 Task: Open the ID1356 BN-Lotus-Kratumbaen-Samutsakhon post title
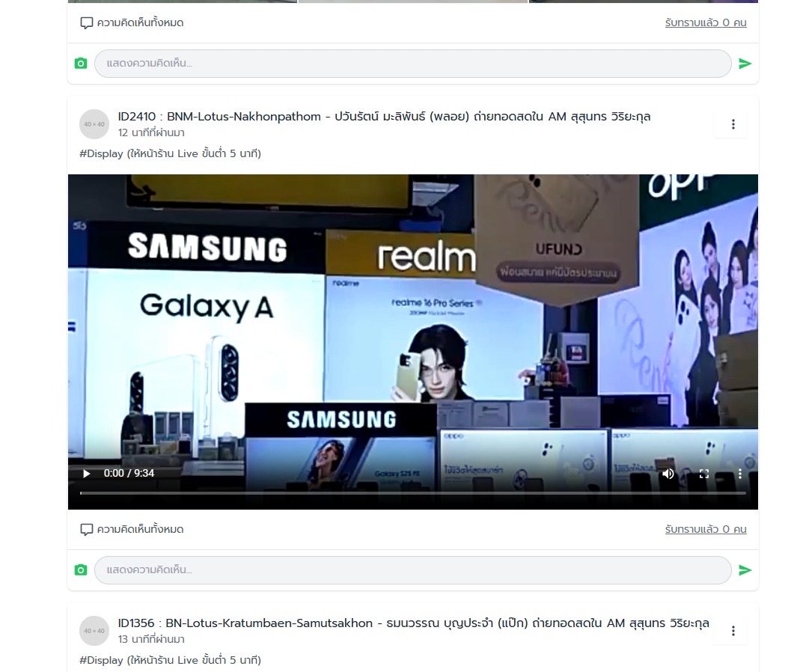[x=413, y=623]
